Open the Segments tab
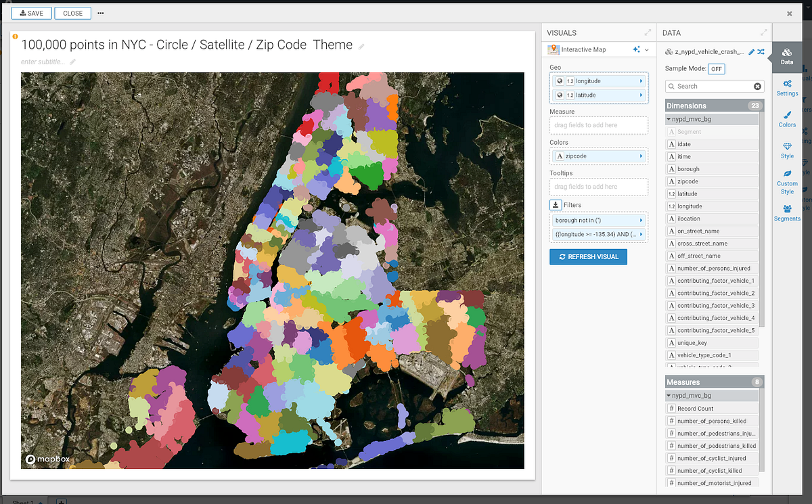 coord(787,212)
